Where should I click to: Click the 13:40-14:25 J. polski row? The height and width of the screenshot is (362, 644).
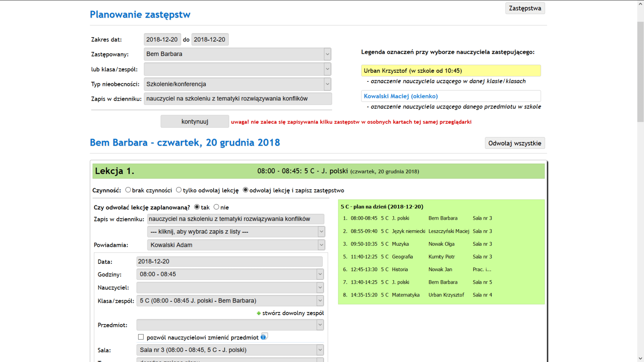[417, 282]
